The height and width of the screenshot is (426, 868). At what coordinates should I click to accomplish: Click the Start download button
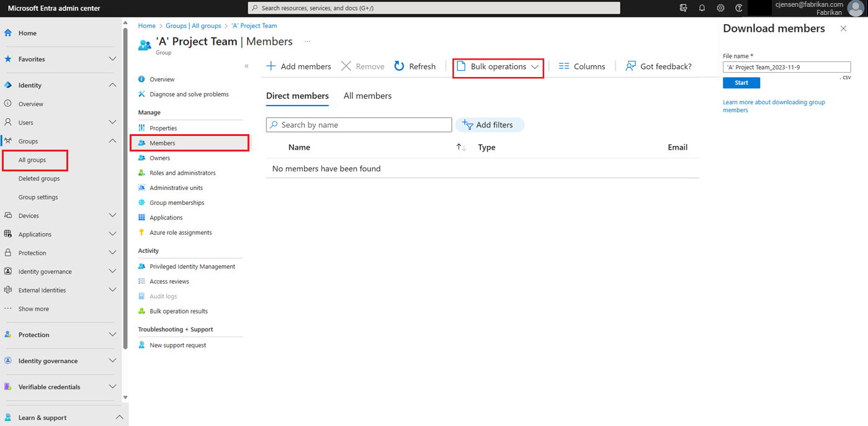741,83
